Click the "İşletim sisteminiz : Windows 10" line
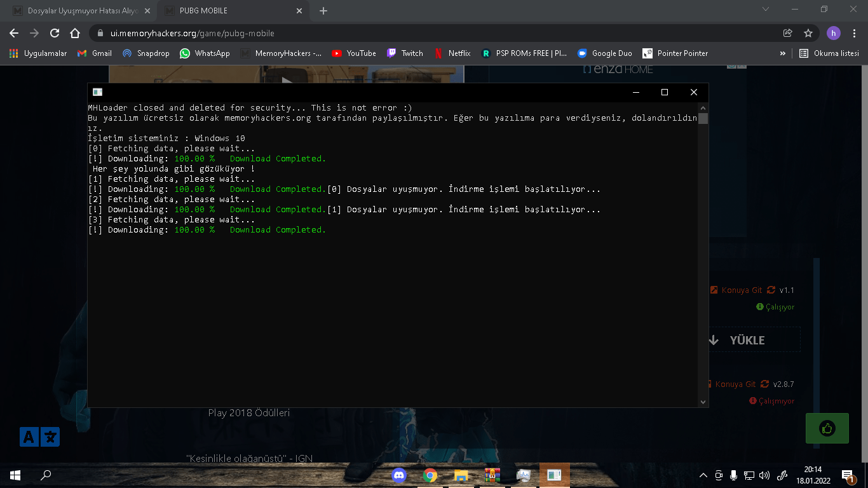This screenshot has height=488, width=868. 166,138
